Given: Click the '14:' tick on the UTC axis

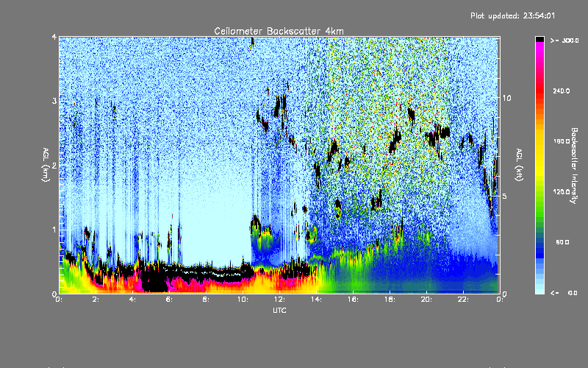Looking at the screenshot, I should pos(317,300).
